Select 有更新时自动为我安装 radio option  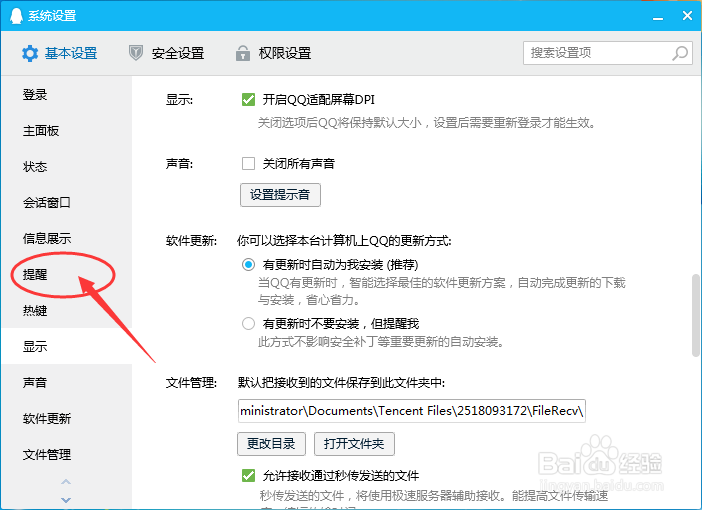tap(248, 265)
